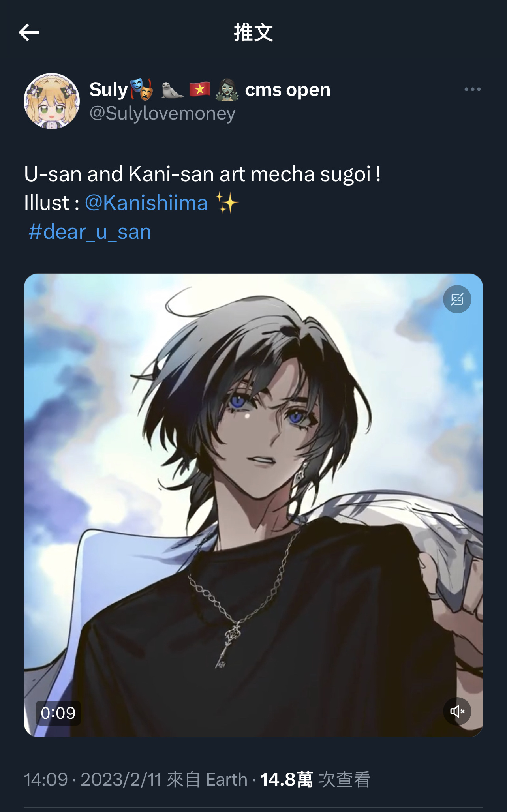Open the 14:09 · 2023/2/11 timestamp
The image size is (507, 812).
(93, 780)
